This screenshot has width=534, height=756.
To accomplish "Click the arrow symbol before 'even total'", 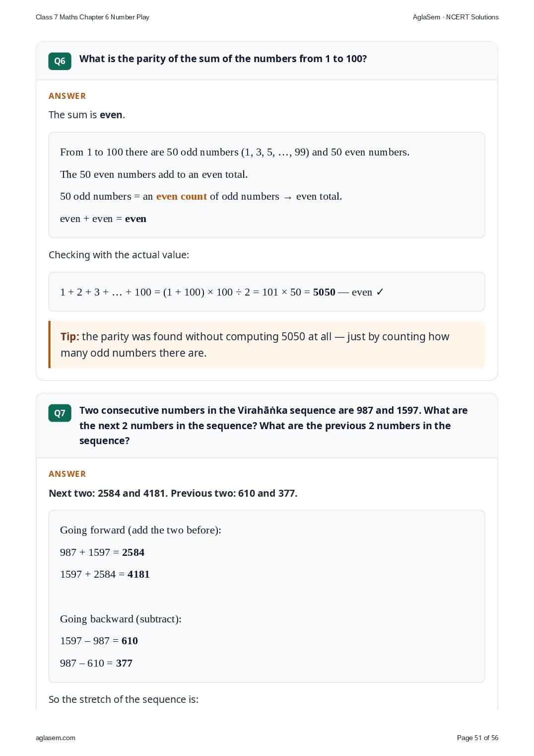I will coord(288,197).
